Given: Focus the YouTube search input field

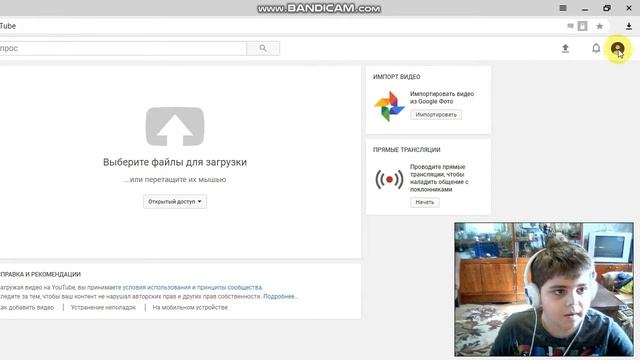Looking at the screenshot, I should (x=123, y=48).
